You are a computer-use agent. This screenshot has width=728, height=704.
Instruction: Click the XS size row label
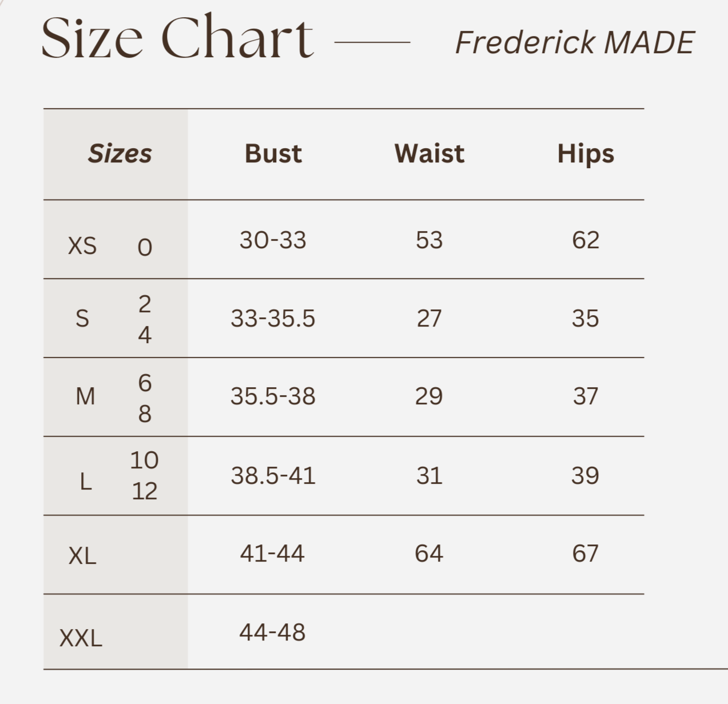click(82, 246)
